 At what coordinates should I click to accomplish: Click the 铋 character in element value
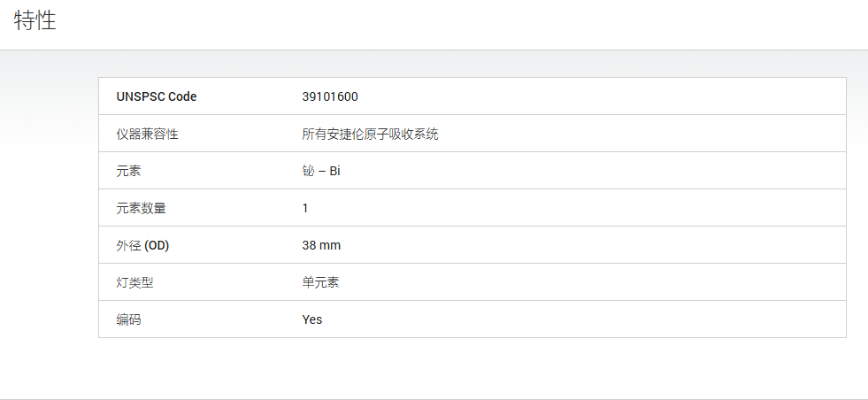click(x=308, y=171)
